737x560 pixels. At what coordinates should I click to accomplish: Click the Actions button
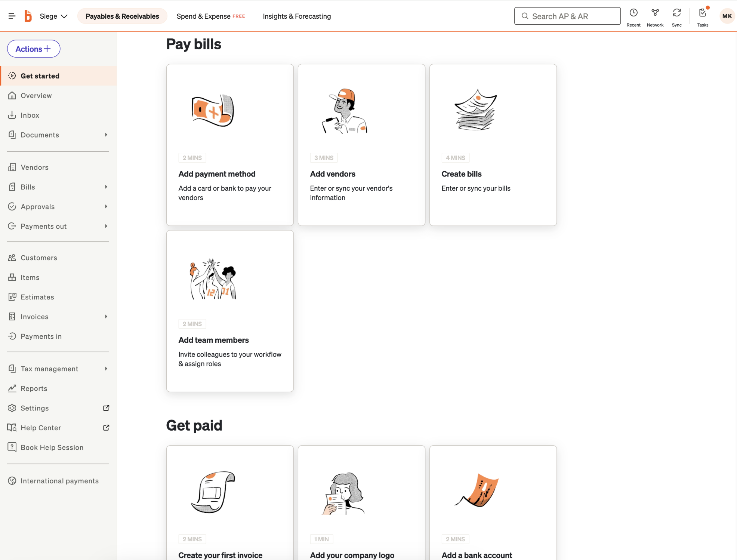33,49
